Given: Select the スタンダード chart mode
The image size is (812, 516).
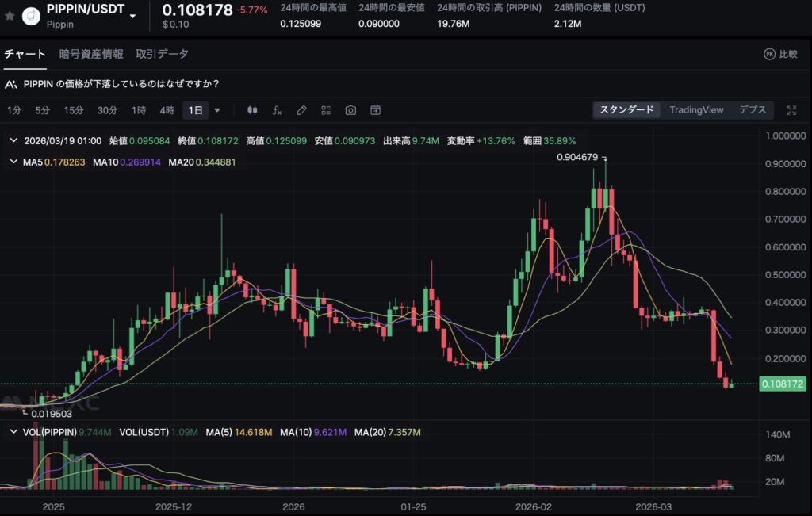Looking at the screenshot, I should click(x=626, y=110).
